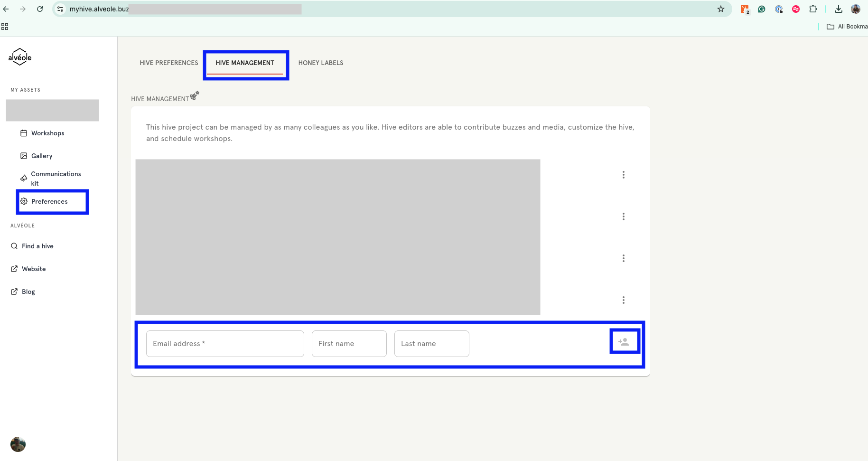Click the add hive editor person icon
The image size is (868, 461).
pos(624,342)
